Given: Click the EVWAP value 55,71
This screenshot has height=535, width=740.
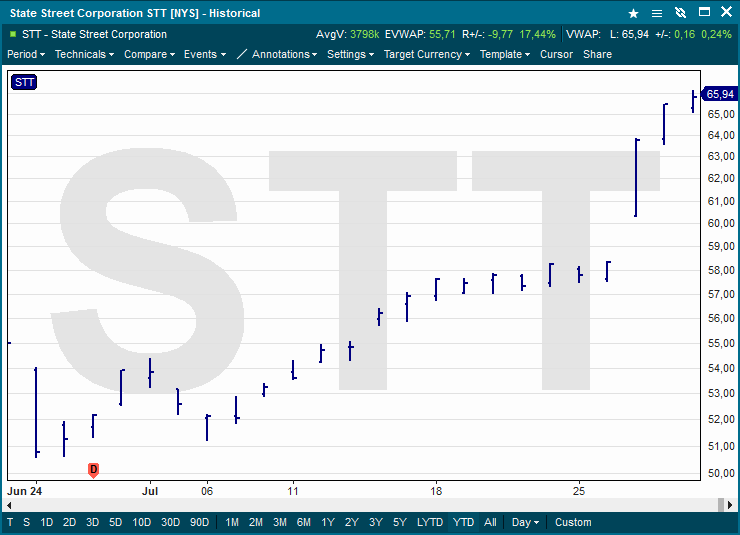Looking at the screenshot, I should point(442,34).
